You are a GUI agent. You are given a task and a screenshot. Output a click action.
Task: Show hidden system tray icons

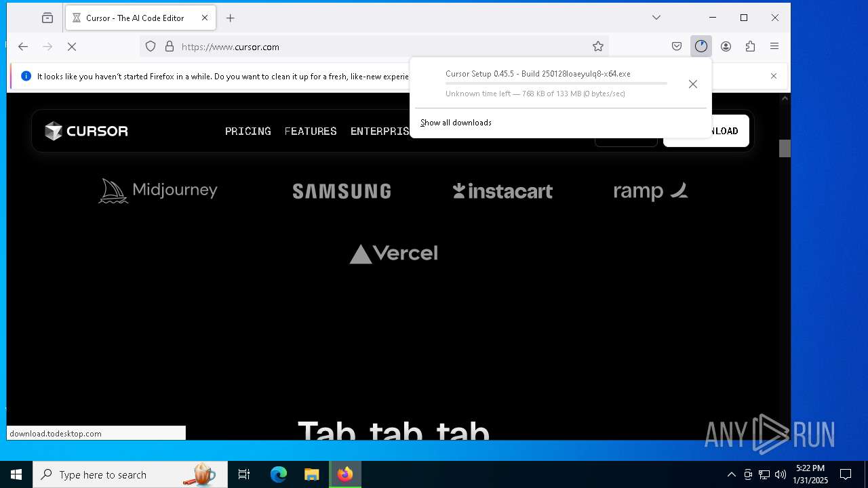(731, 474)
